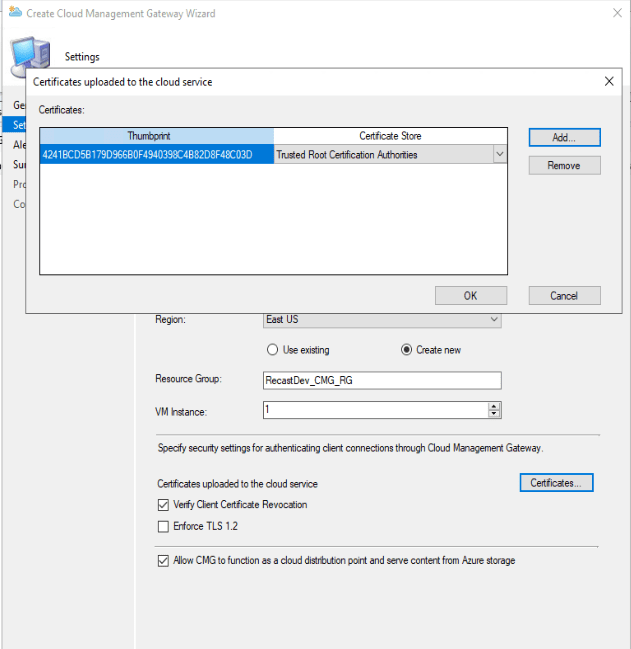Decrease VM Instance with down arrow

(x=494, y=414)
